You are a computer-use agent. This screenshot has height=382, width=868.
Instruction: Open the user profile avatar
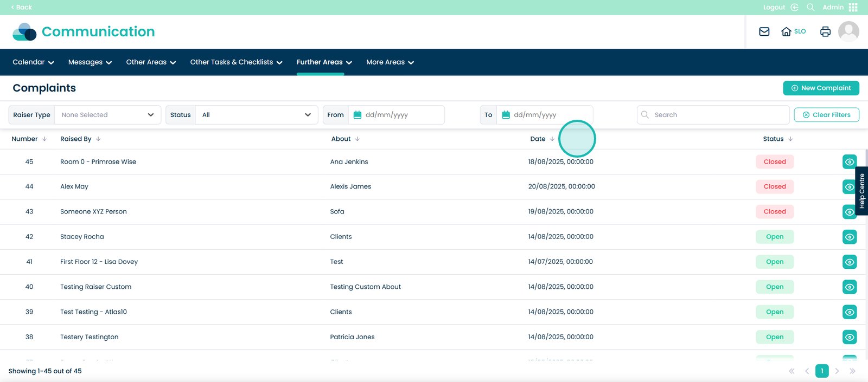pos(848,31)
